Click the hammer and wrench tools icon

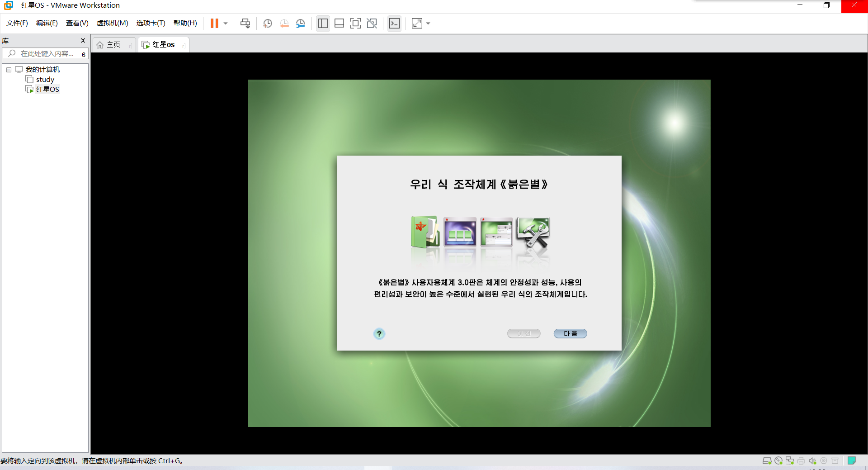(x=533, y=233)
